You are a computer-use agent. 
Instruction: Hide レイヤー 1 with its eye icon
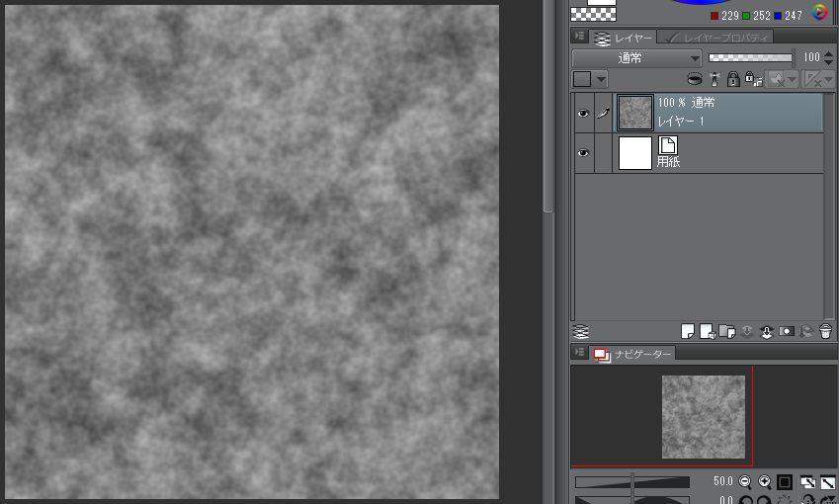coord(583,113)
